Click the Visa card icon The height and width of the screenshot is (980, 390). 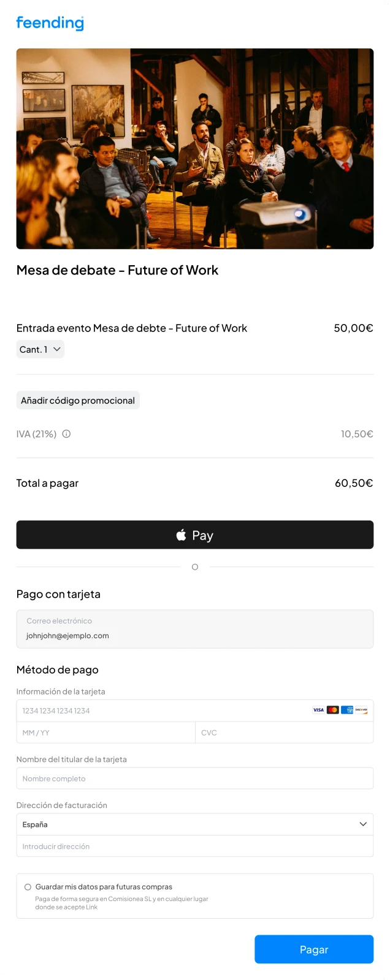[318, 710]
